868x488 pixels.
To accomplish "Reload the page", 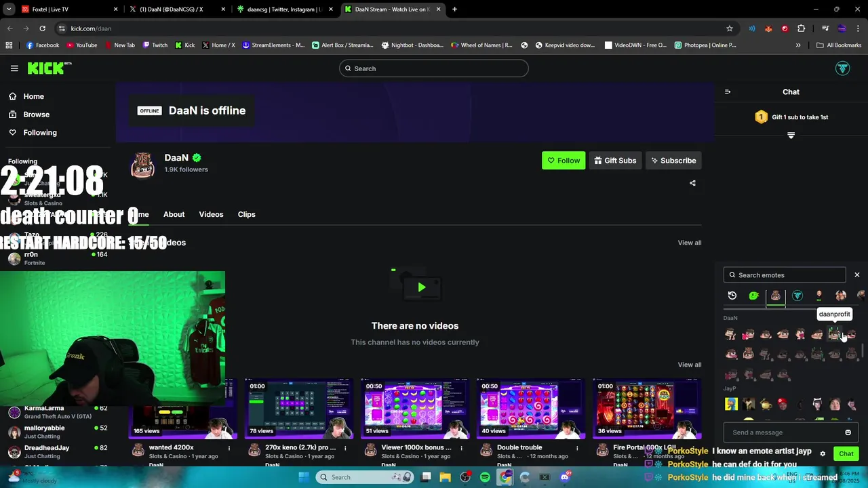I will [42, 28].
